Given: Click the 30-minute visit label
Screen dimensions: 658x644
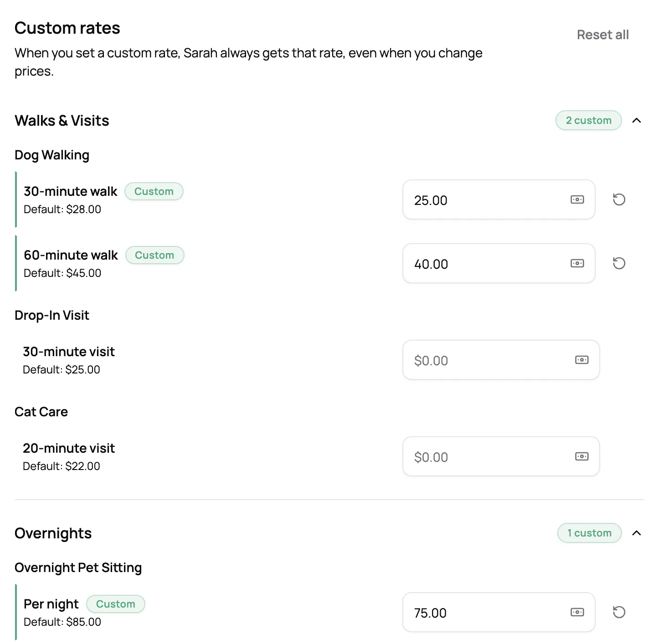Looking at the screenshot, I should coord(69,352).
